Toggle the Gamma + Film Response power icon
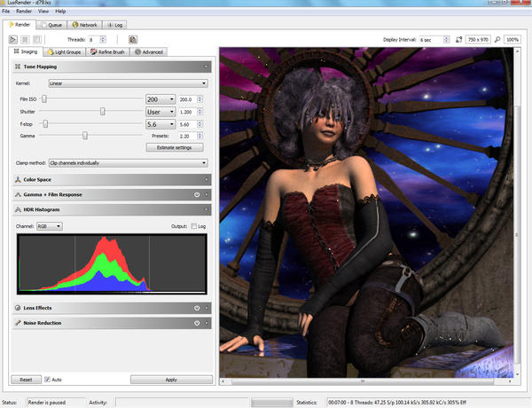The image size is (532, 408). tap(196, 194)
